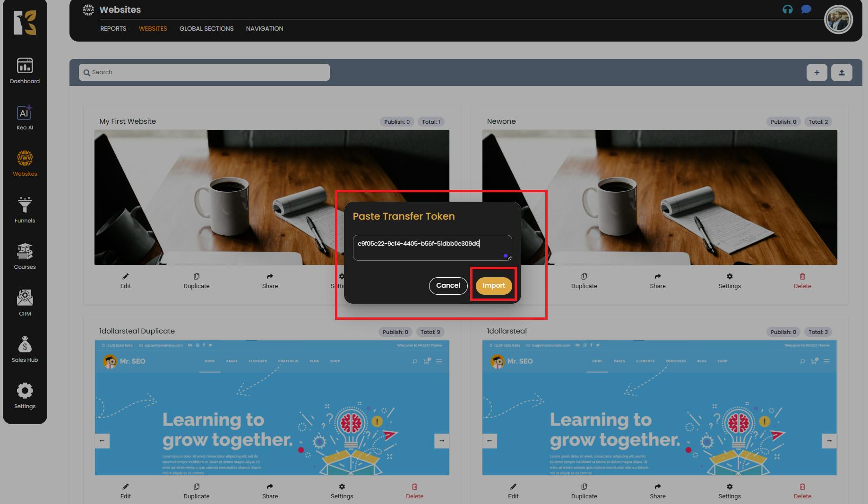
Task: Open the Settings gear in the sidebar
Action: pos(25,395)
